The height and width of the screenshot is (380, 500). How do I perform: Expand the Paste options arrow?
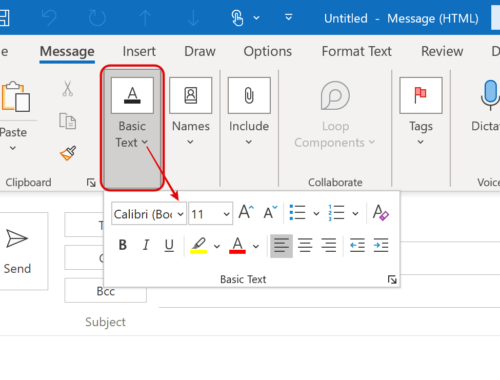click(13, 148)
